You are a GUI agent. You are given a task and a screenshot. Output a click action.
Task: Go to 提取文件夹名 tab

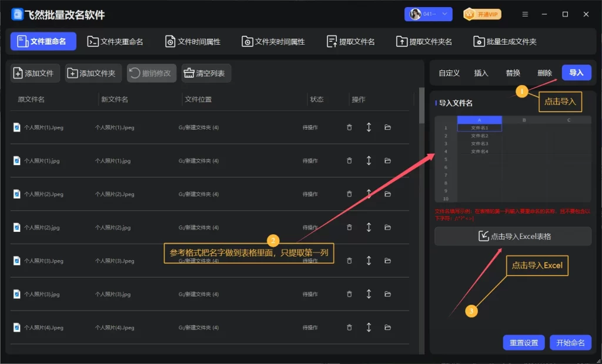coord(424,42)
